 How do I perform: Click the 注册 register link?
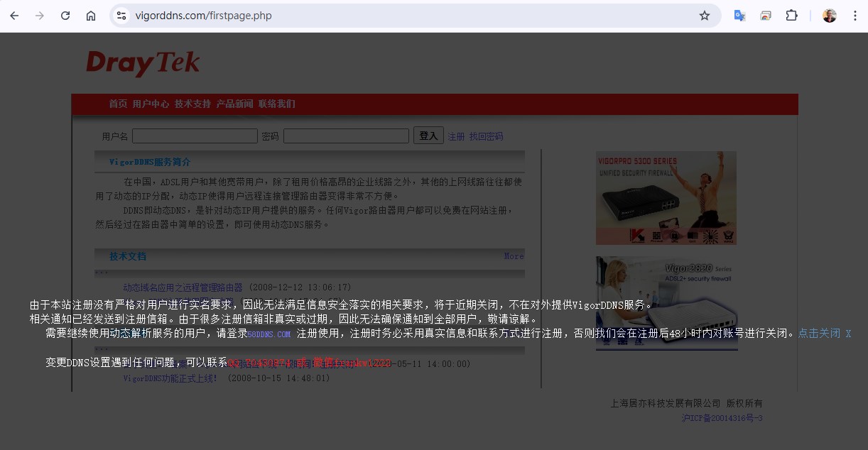[x=456, y=136]
